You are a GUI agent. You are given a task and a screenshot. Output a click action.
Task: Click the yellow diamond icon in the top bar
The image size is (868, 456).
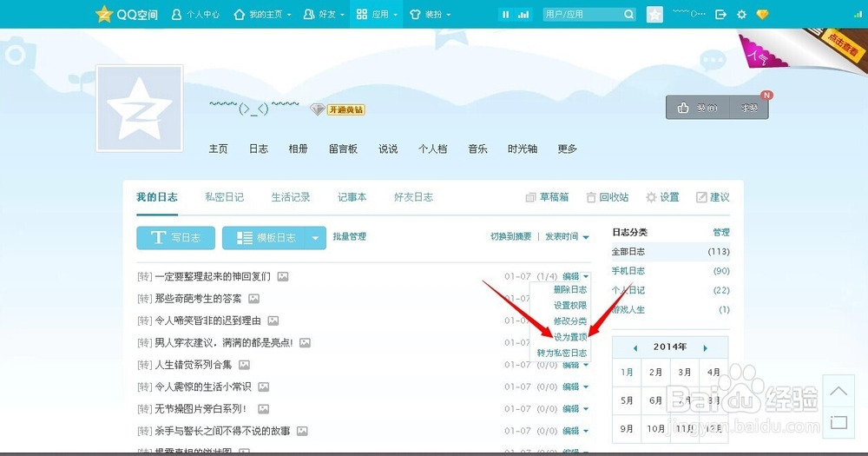point(762,15)
